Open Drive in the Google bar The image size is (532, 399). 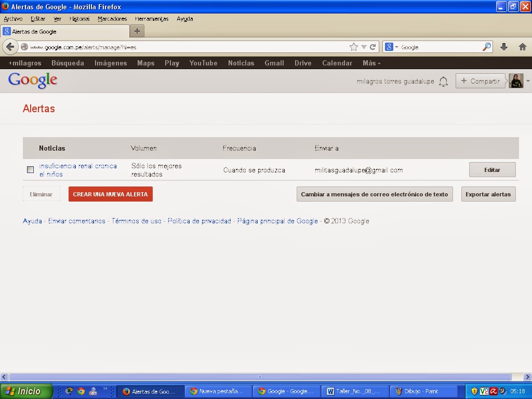point(303,63)
